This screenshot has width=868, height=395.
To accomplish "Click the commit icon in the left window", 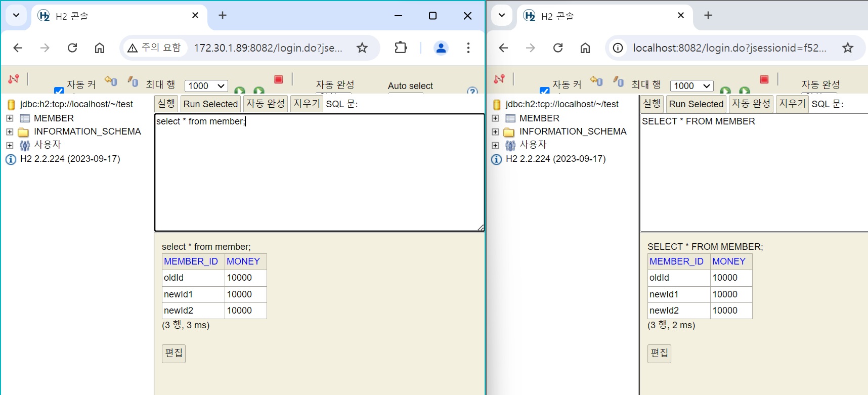I will (x=133, y=80).
